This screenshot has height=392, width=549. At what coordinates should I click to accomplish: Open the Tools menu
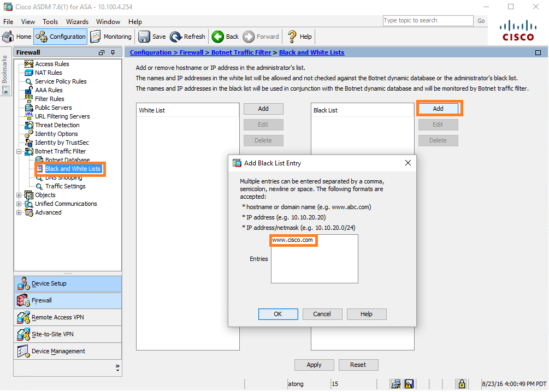pos(50,22)
